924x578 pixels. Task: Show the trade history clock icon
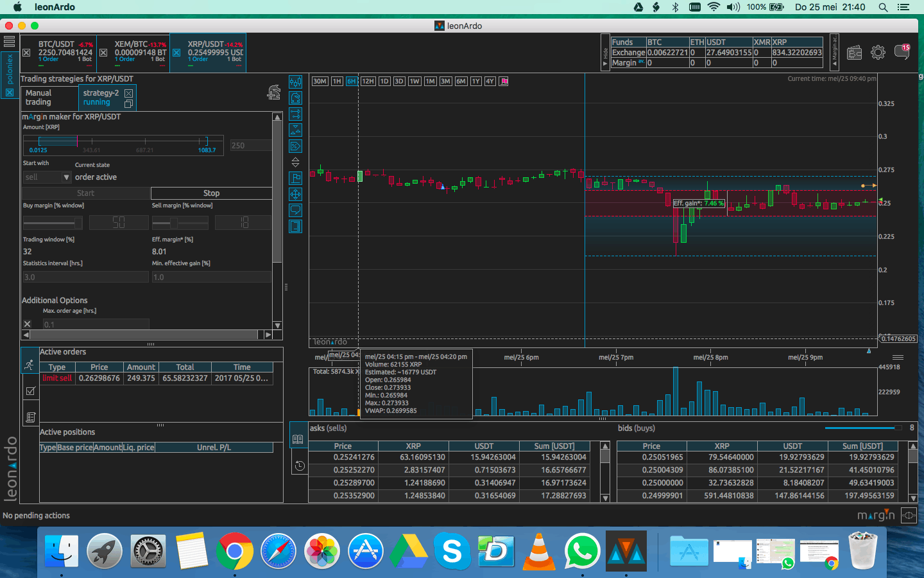pos(299,466)
